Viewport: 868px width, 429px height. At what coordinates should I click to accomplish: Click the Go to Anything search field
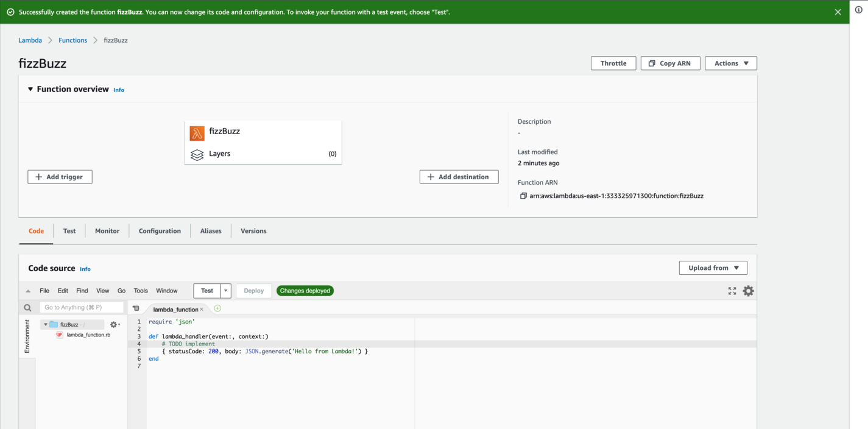point(81,307)
